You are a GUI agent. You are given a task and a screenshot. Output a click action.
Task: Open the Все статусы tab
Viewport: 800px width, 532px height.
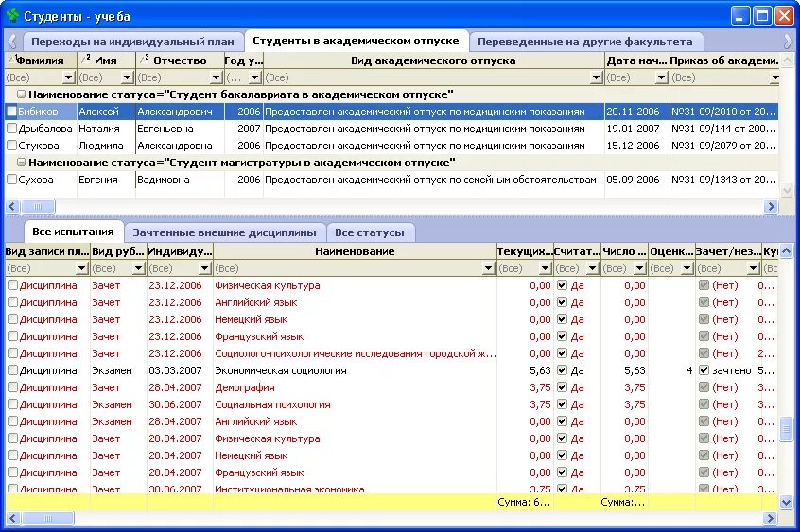coord(370,232)
